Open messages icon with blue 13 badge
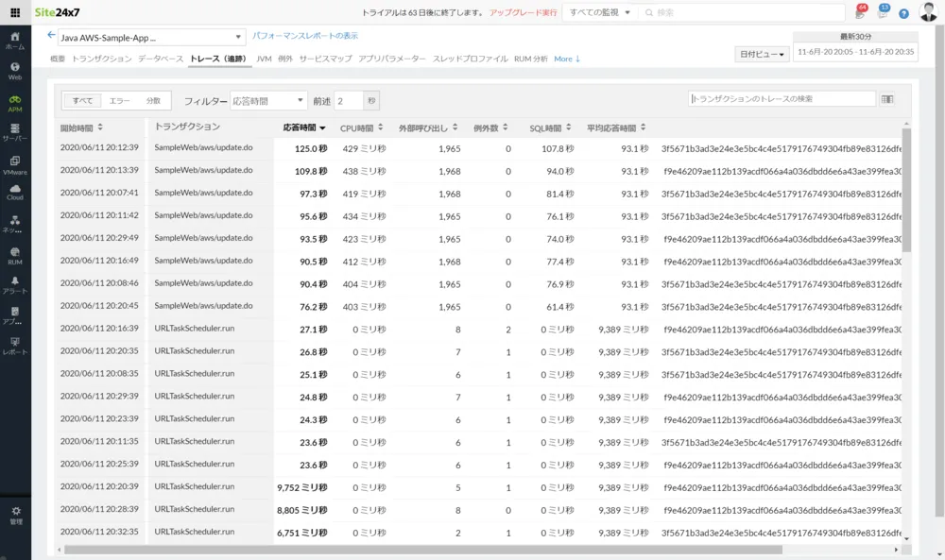Screen dimensions: 945x560 (883, 12)
